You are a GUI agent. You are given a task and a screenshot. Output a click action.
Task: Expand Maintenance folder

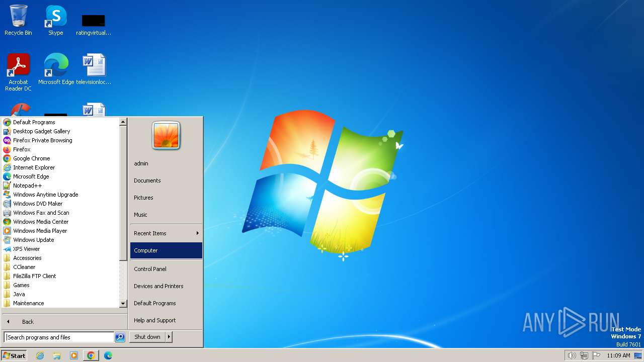pos(29,303)
